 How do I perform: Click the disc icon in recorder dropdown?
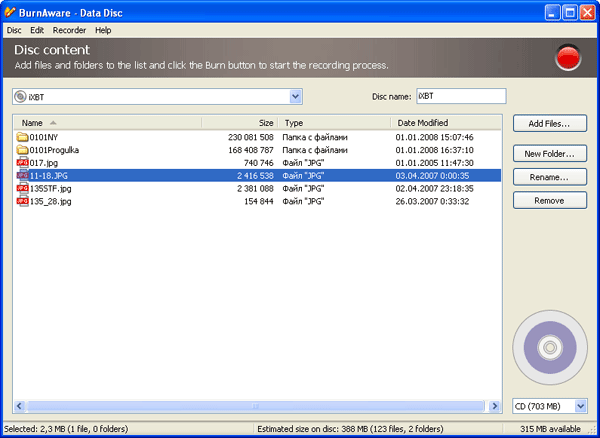point(20,97)
